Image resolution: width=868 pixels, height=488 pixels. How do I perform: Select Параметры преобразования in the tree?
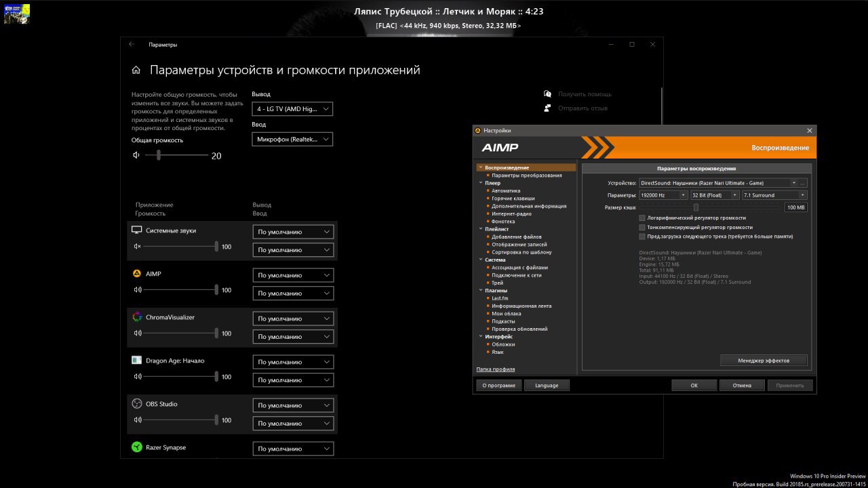pyautogui.click(x=526, y=176)
